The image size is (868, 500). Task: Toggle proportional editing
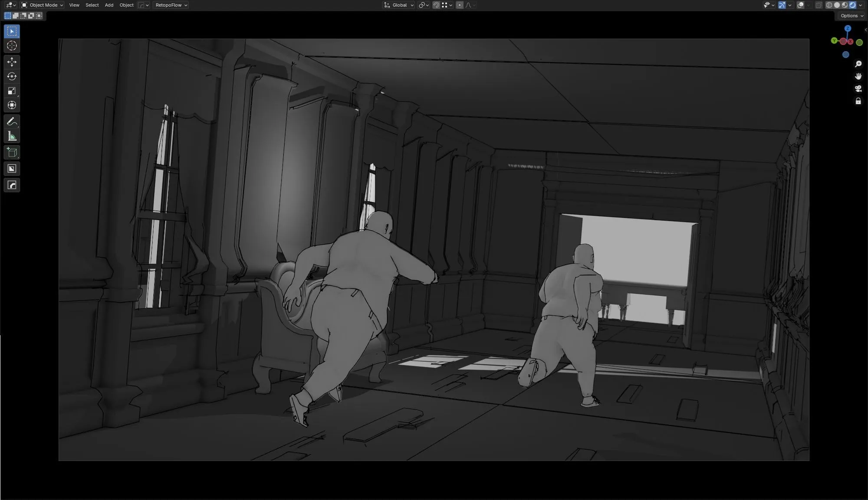460,5
